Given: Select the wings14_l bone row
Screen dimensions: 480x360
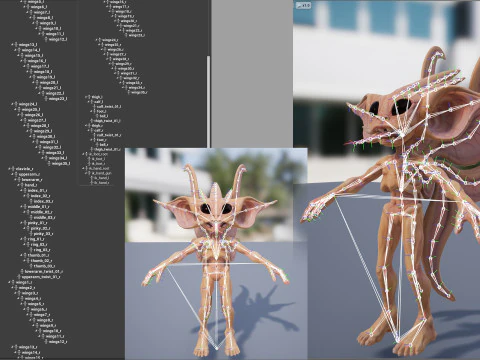Looking at the screenshot, I should 28,50.
